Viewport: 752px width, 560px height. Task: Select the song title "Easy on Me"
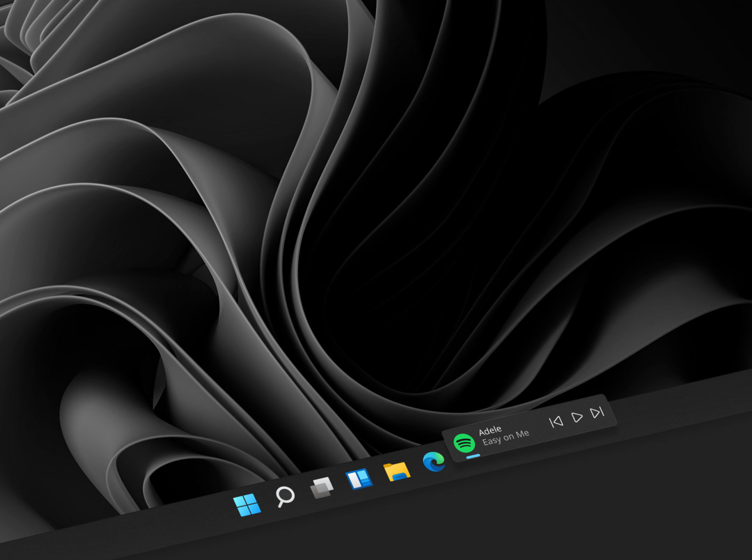tap(507, 439)
